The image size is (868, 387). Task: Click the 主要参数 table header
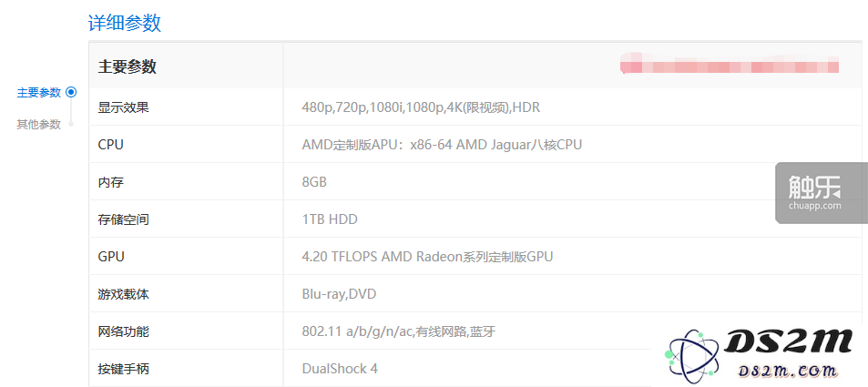128,67
